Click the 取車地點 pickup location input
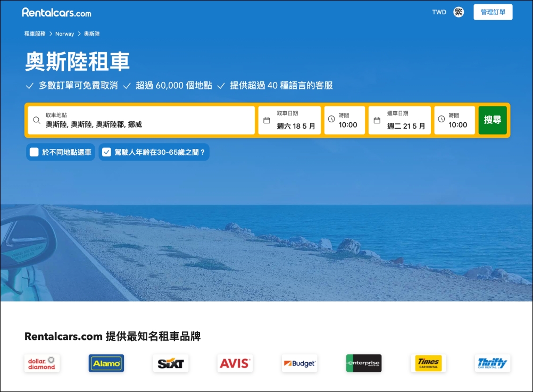The height and width of the screenshot is (392, 533). pyautogui.click(x=141, y=120)
